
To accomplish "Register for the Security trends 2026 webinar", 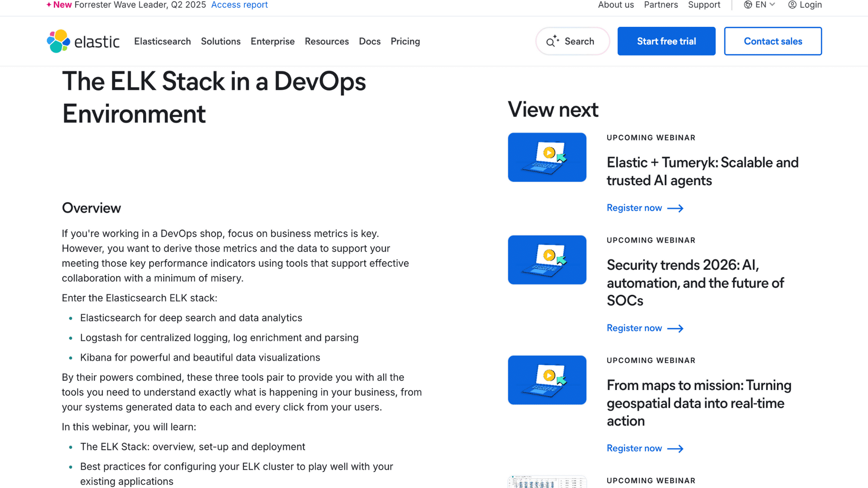I will tap(634, 328).
